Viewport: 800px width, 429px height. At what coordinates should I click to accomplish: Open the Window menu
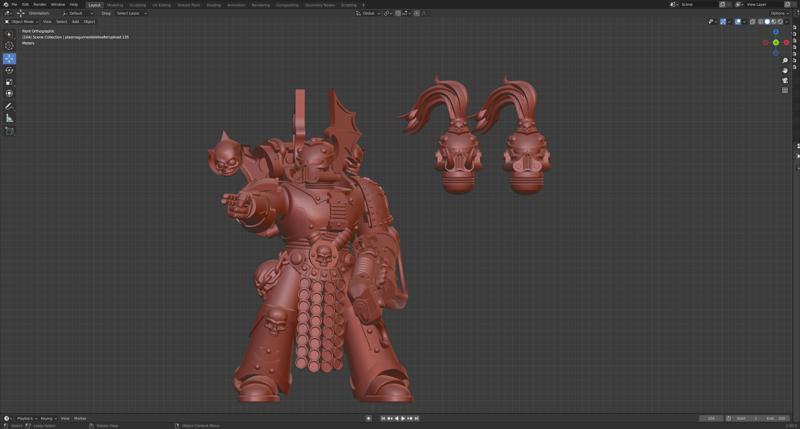coord(58,5)
